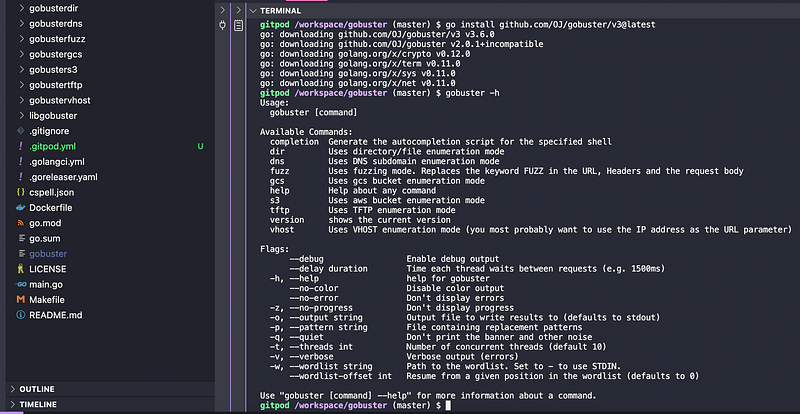This screenshot has height=414, width=800.
Task: Click the 'Available Commands:' heading
Action: pos(306,132)
